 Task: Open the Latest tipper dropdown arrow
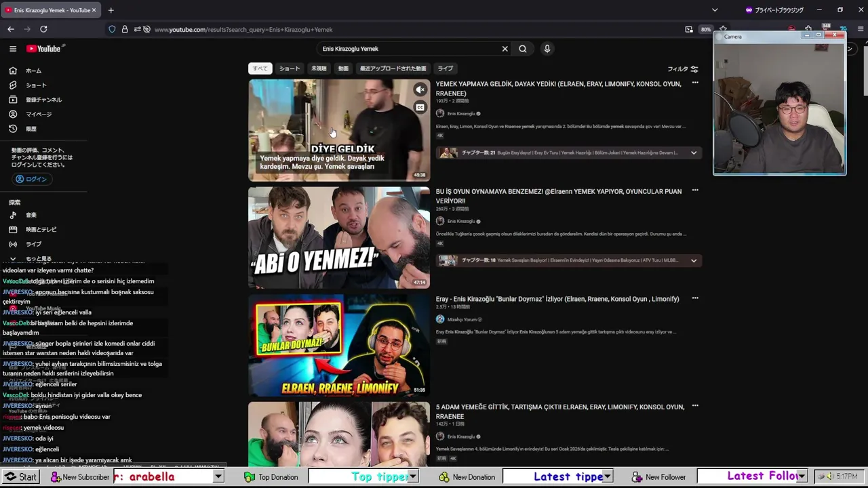click(x=607, y=477)
